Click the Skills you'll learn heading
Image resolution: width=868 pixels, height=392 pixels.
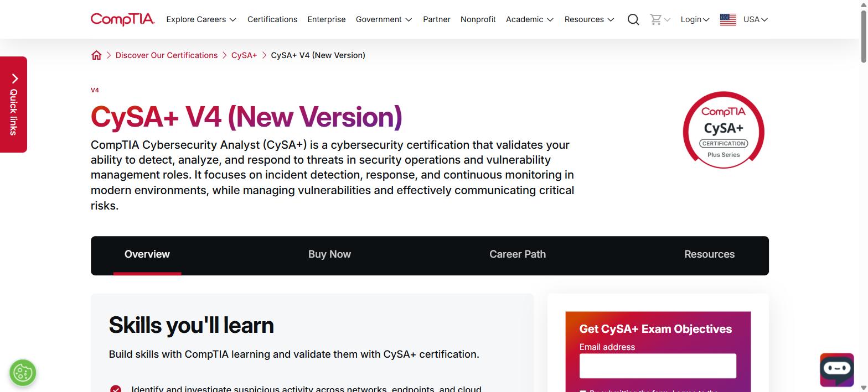(x=191, y=325)
